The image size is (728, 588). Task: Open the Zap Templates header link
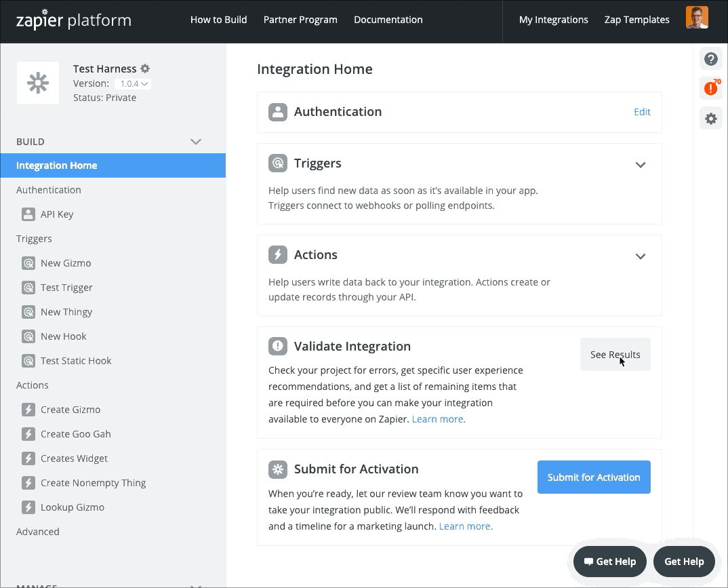tap(636, 20)
